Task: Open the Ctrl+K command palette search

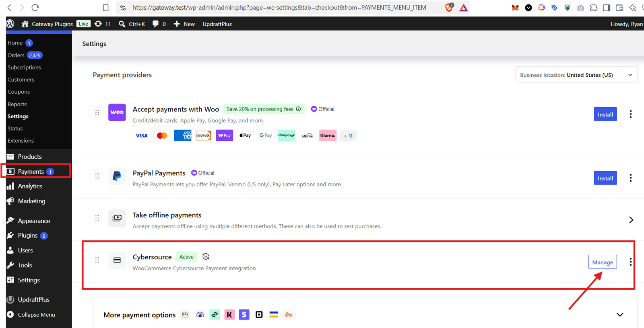Action: [132, 24]
